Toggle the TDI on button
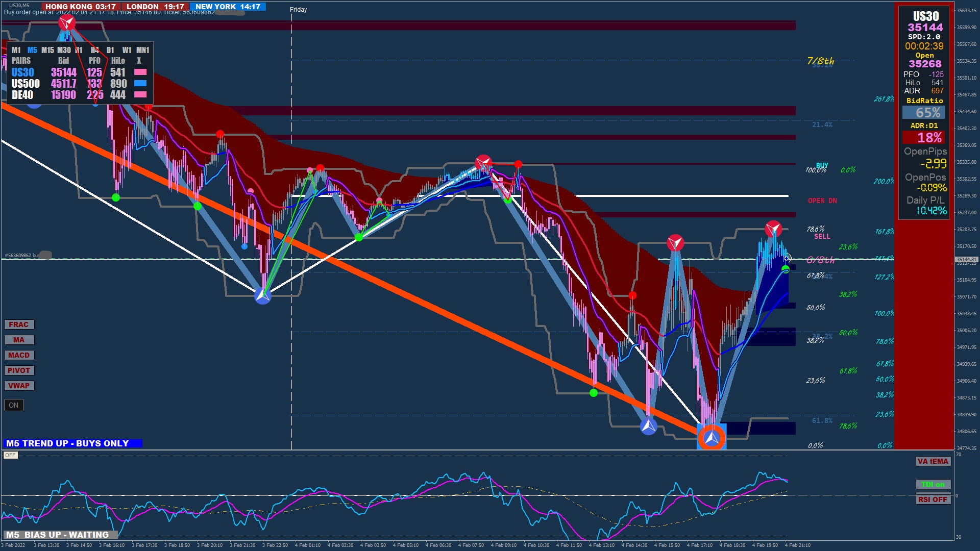Viewport: 980px width, 551px height. (x=933, y=484)
